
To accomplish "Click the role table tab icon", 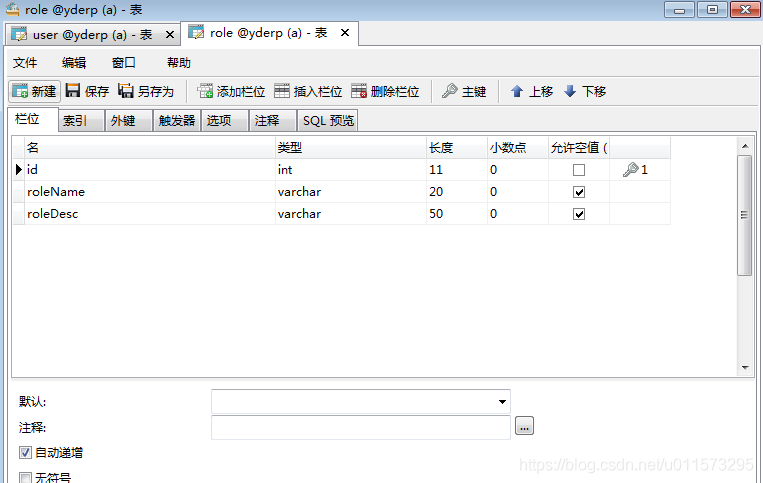I will coord(196,33).
